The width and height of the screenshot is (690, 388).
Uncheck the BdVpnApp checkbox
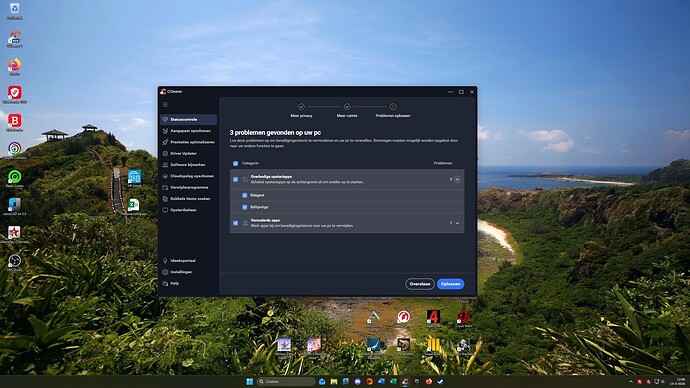pos(245,207)
